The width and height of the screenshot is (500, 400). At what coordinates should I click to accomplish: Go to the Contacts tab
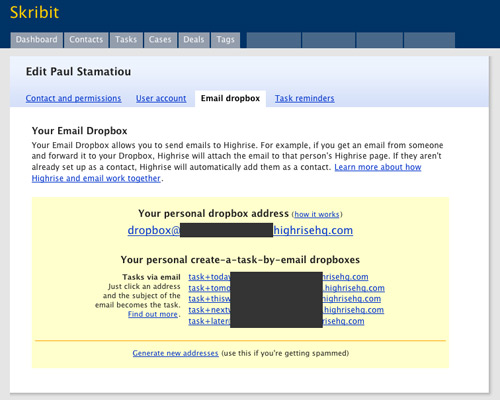pos(86,40)
